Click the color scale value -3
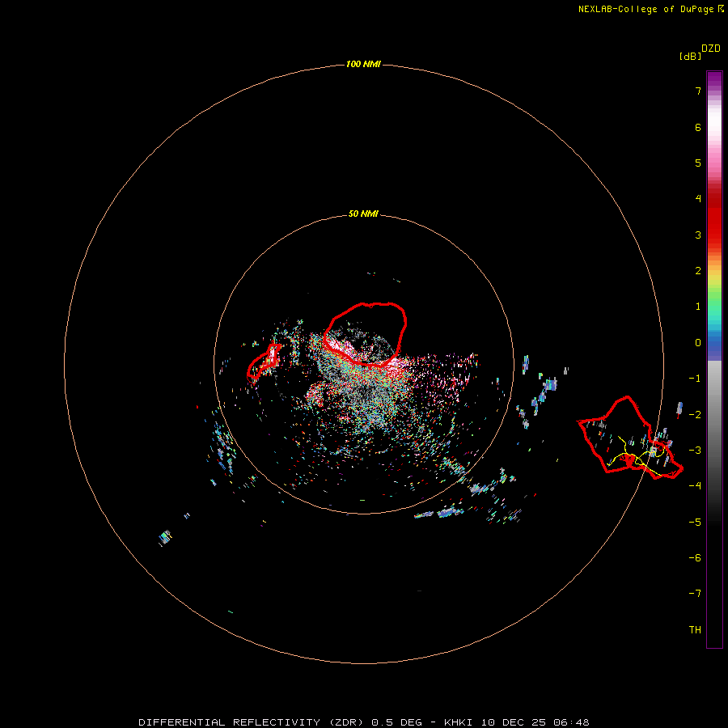 click(x=695, y=451)
